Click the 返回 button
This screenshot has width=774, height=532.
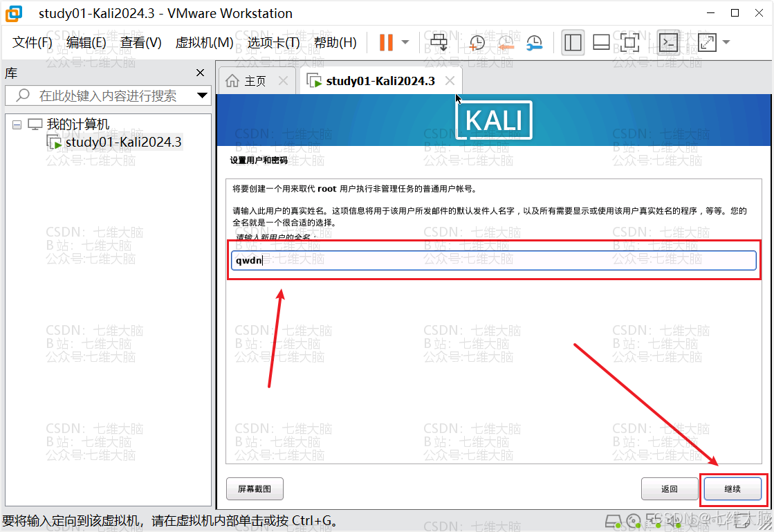click(670, 488)
